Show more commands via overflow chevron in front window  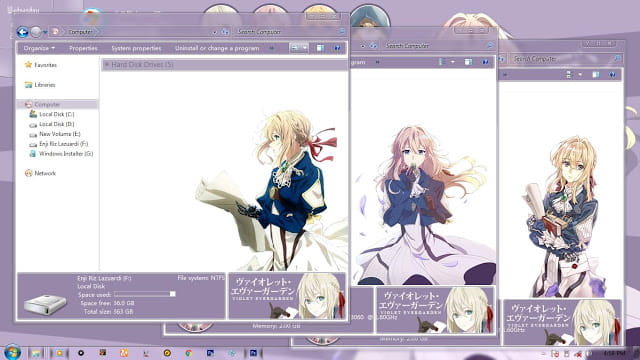(x=271, y=48)
